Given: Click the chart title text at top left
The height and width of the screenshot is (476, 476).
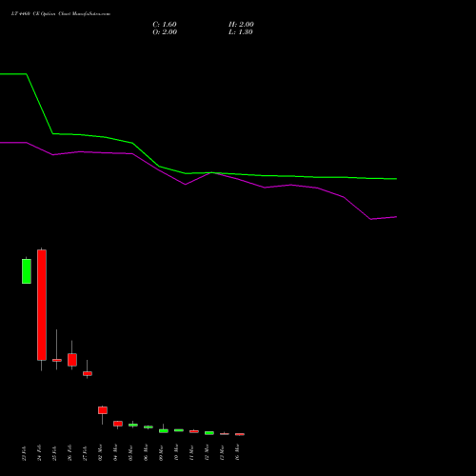Looking at the screenshot, I should pyautogui.click(x=61, y=14).
